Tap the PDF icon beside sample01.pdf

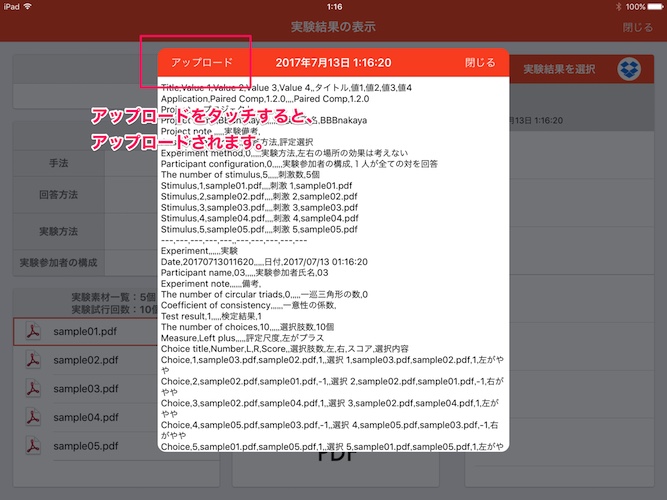[x=33, y=331]
